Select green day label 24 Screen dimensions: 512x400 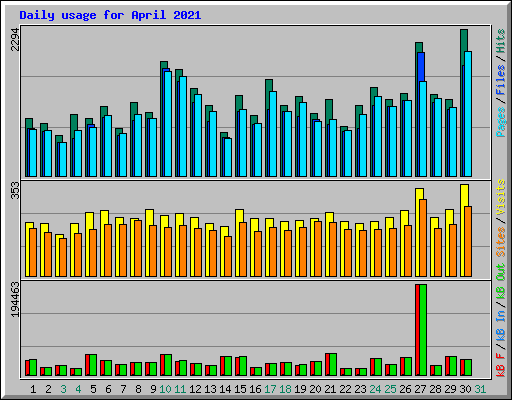pos(375,389)
